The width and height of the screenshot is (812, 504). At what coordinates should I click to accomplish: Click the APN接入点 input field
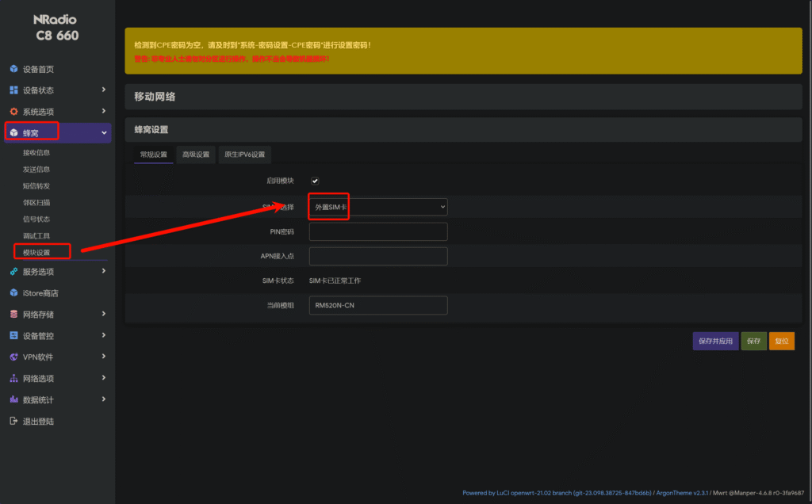[x=377, y=256]
